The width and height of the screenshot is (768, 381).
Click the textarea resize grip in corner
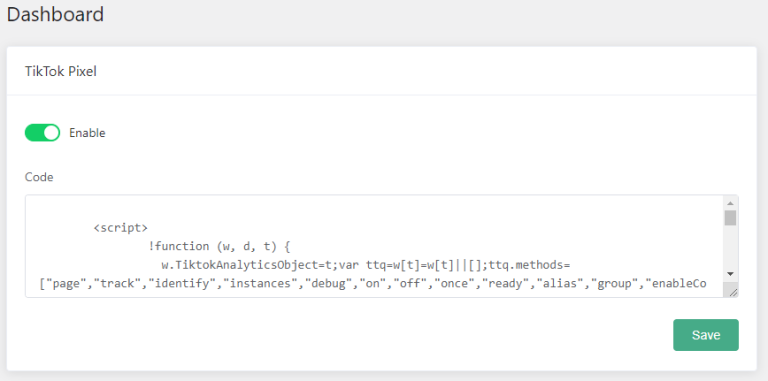(x=733, y=292)
